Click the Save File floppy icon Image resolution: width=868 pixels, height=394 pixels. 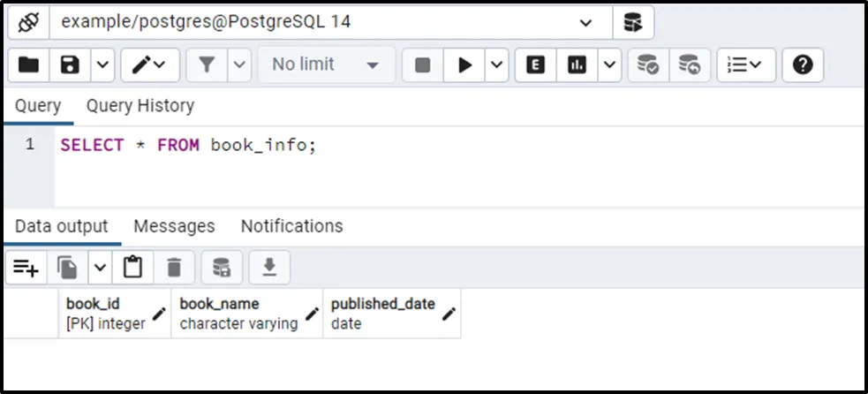click(70, 64)
